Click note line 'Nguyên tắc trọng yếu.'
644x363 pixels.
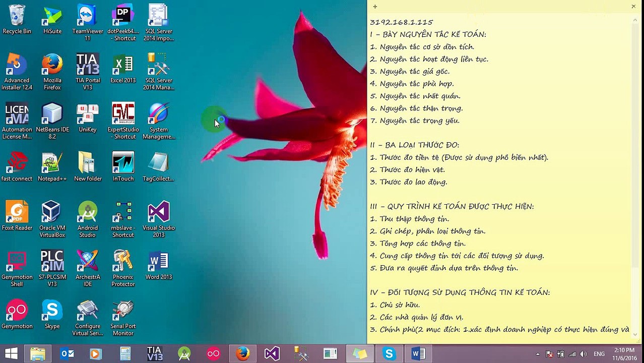420,121
